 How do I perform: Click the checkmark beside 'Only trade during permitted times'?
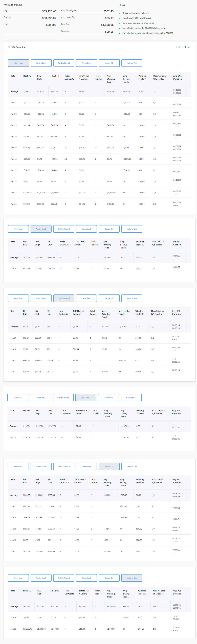click(x=120, y=23)
